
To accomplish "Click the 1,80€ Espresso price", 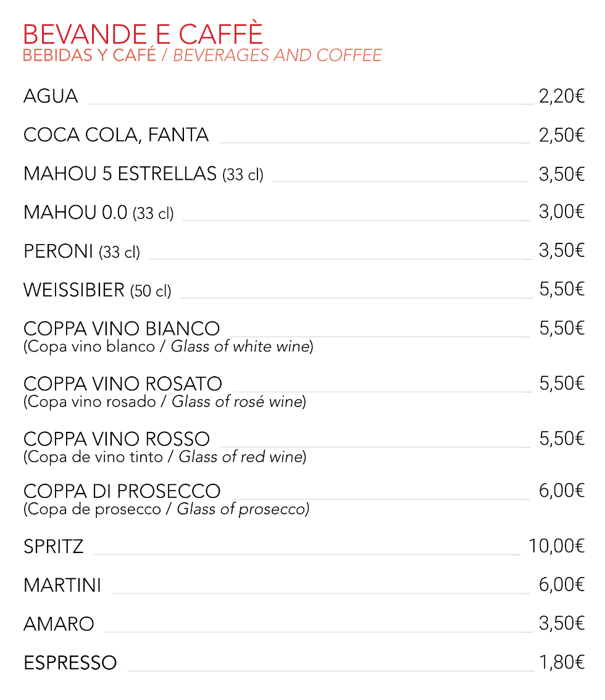I will (561, 663).
